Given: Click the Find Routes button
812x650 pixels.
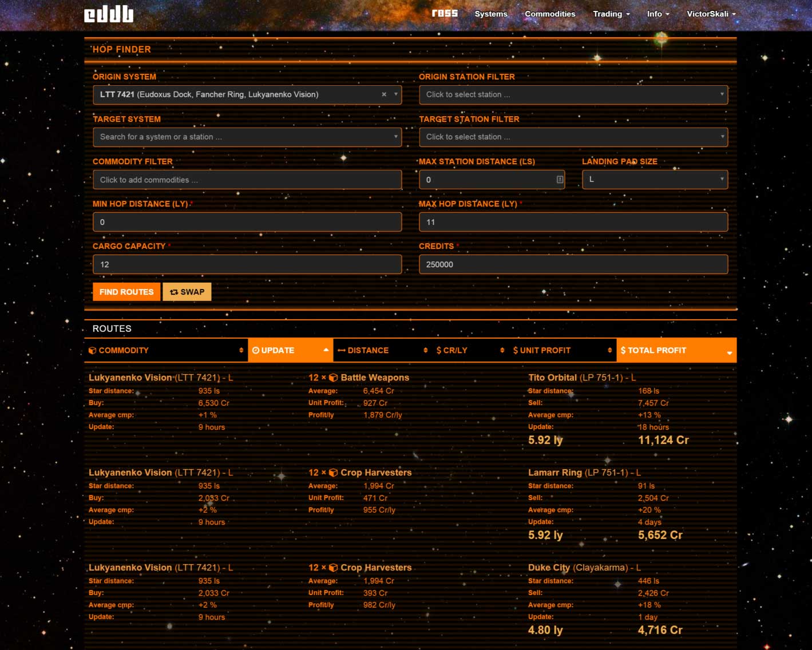Looking at the screenshot, I should coord(126,292).
